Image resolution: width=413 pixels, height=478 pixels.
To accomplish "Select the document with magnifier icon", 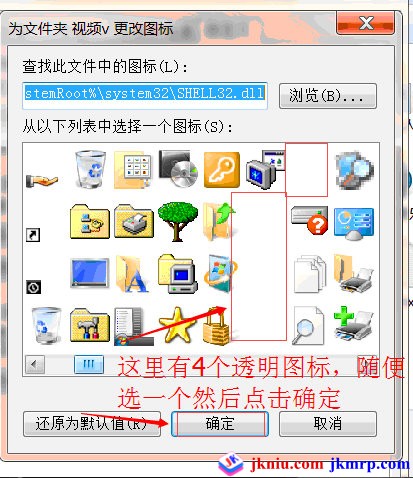I will (x=308, y=326).
